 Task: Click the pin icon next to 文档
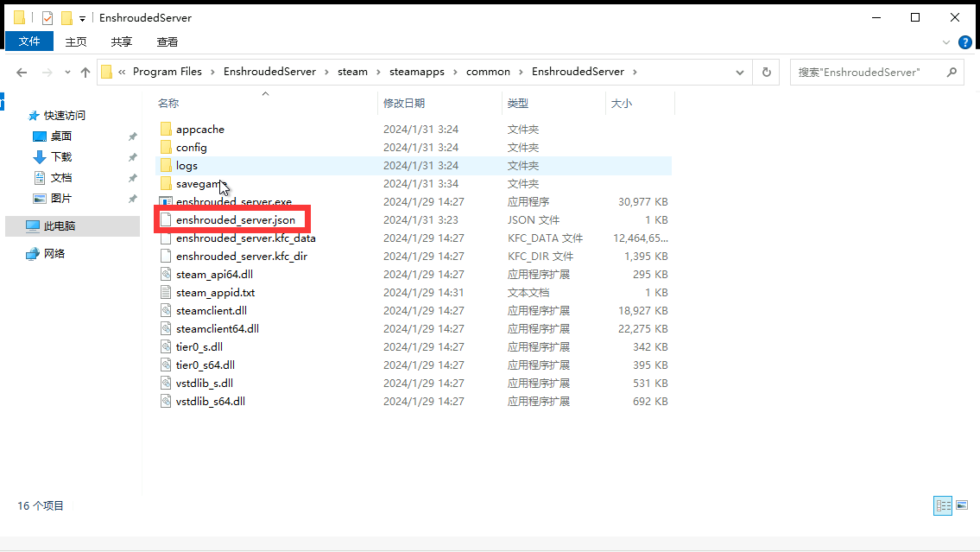point(132,178)
